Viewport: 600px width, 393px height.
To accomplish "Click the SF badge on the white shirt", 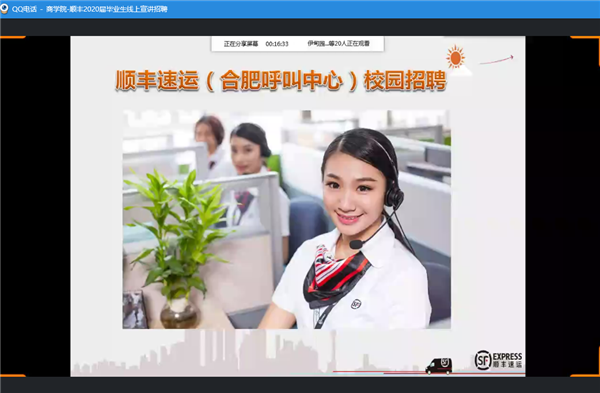I will [x=356, y=304].
